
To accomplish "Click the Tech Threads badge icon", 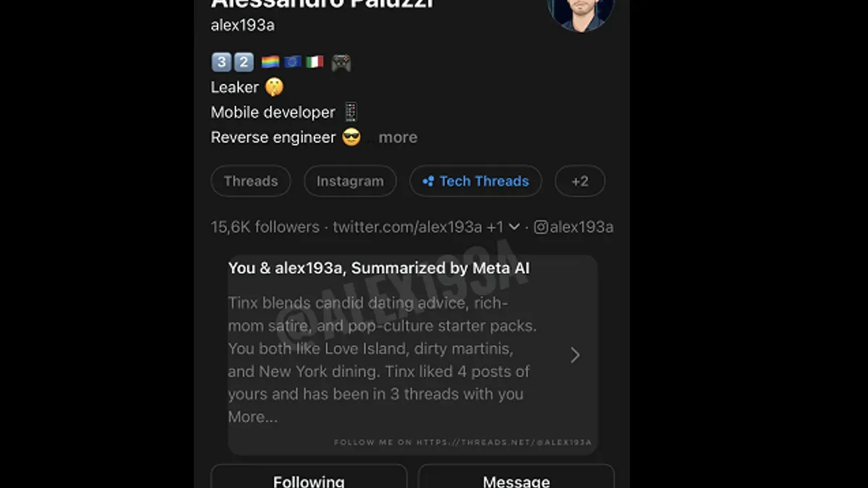I will (427, 181).
